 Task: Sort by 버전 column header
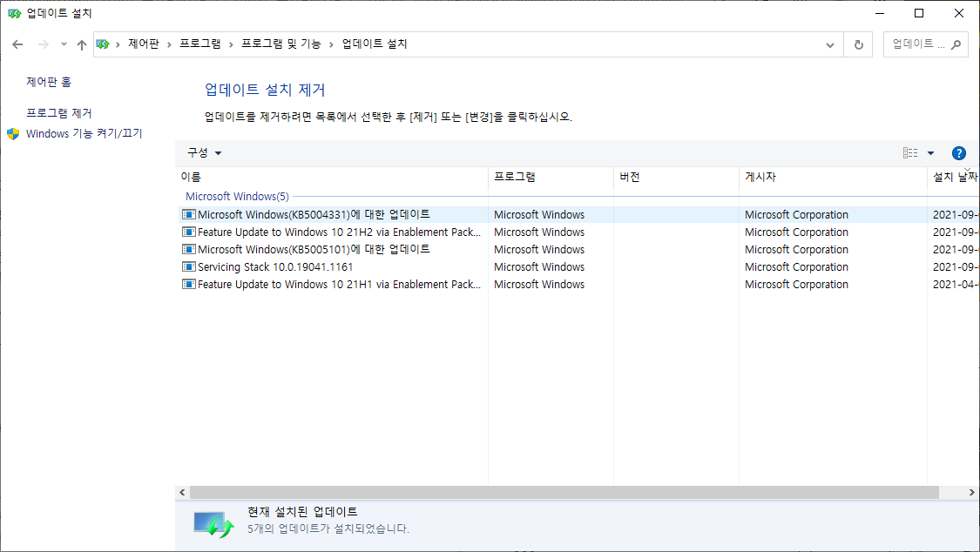tap(676, 178)
